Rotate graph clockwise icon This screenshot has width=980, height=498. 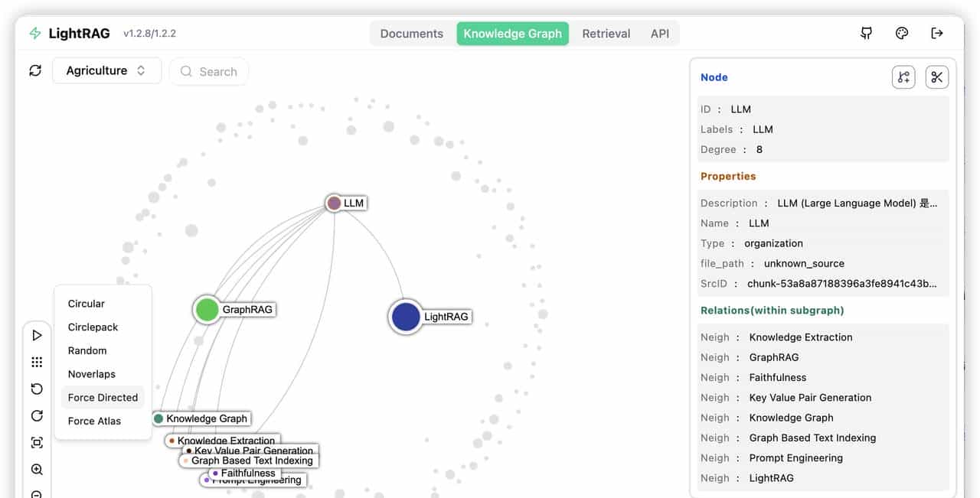coord(37,415)
